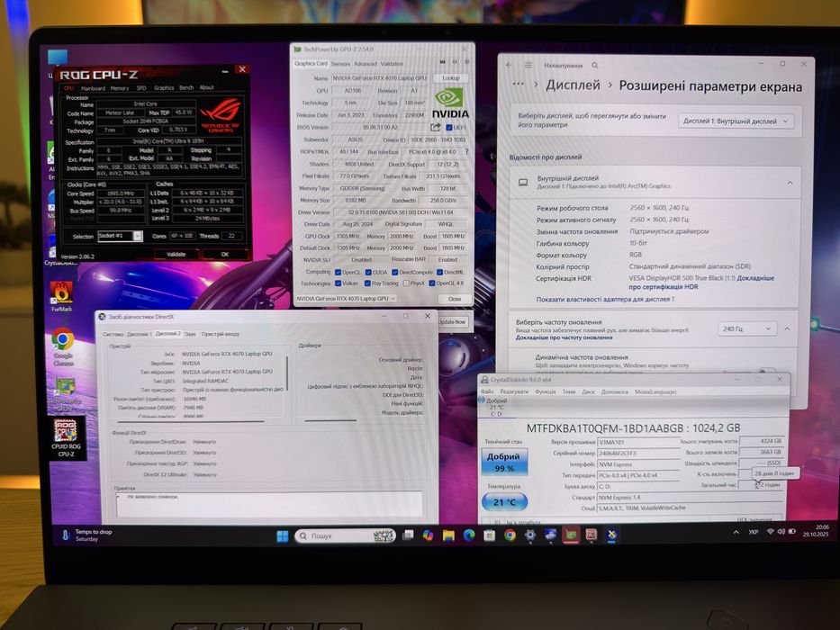Toggle the DirectML checkbox
Viewport: 840px width, 630px height.
[x=439, y=272]
